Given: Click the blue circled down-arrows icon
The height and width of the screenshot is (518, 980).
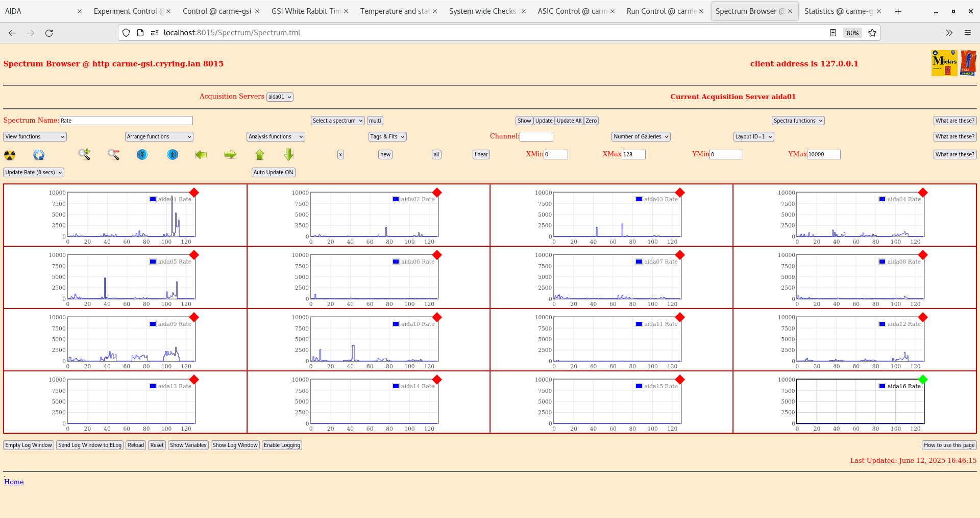Looking at the screenshot, I should point(142,155).
